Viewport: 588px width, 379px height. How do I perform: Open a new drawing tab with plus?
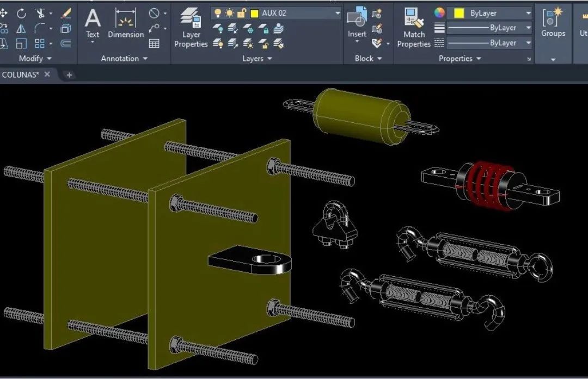click(69, 75)
